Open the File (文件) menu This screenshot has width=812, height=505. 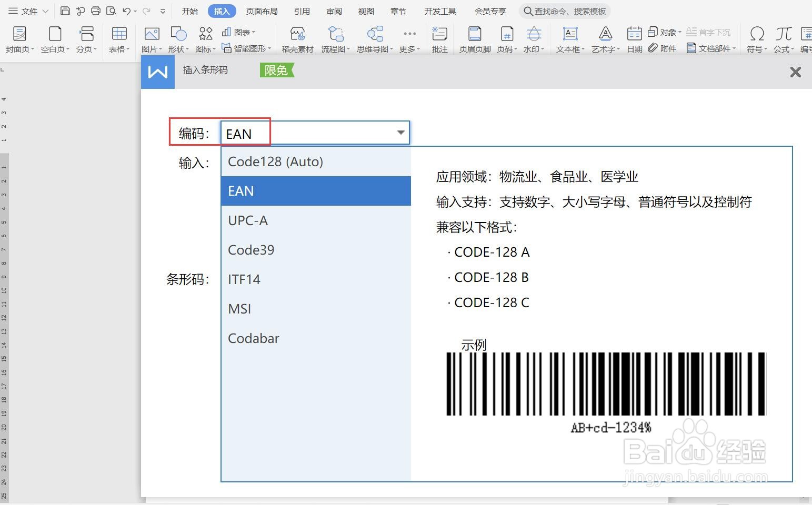click(x=28, y=11)
